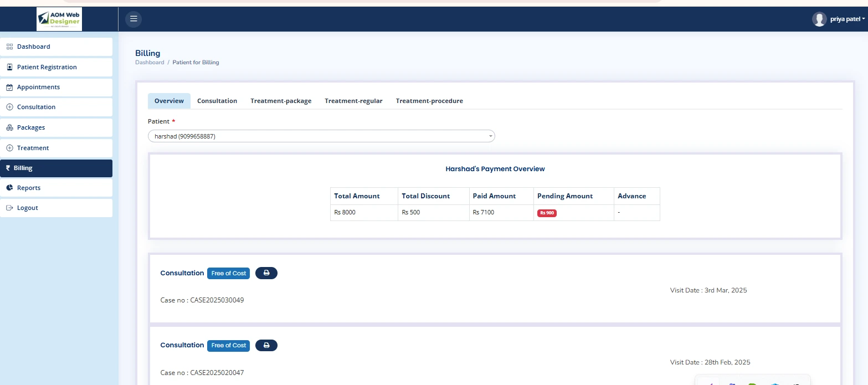This screenshot has width=868, height=385.
Task: Print the CASE2025020047 consultation bill
Action: (x=266, y=345)
